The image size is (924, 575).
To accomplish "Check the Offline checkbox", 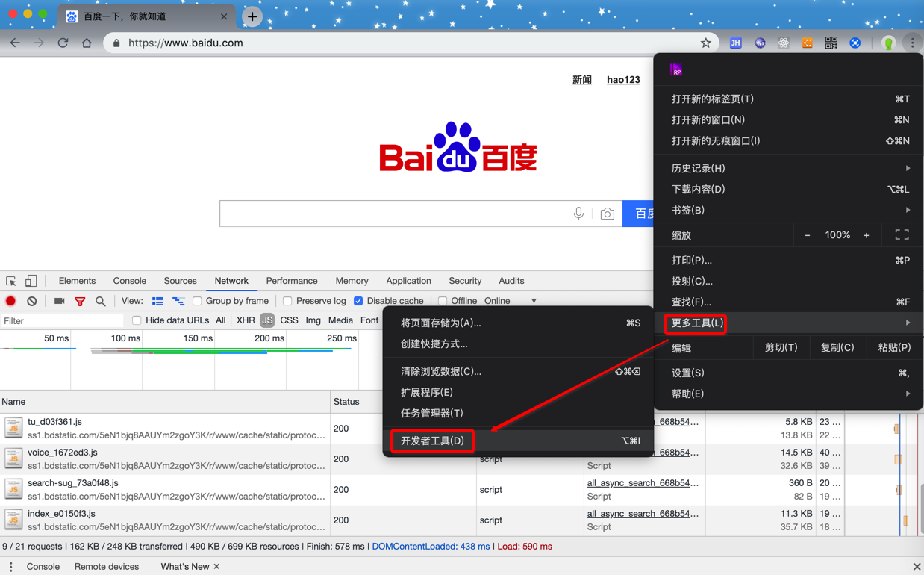I will [x=443, y=301].
